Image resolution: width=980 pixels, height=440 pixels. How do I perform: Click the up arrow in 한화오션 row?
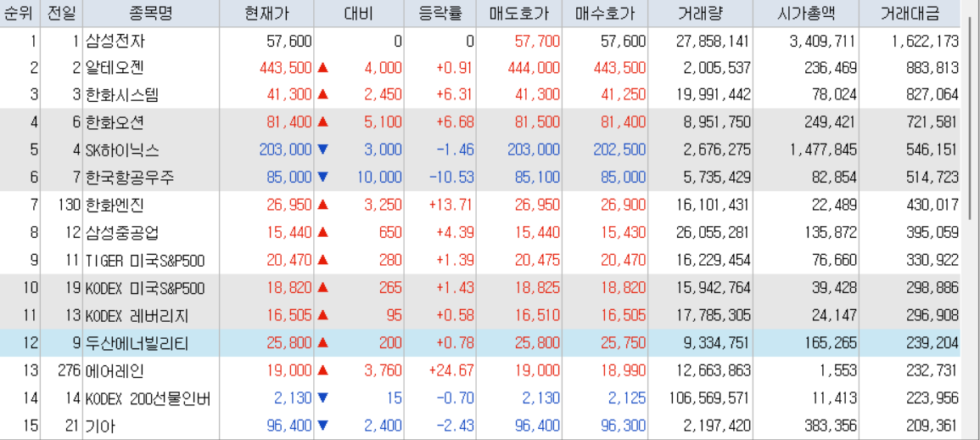pos(322,122)
